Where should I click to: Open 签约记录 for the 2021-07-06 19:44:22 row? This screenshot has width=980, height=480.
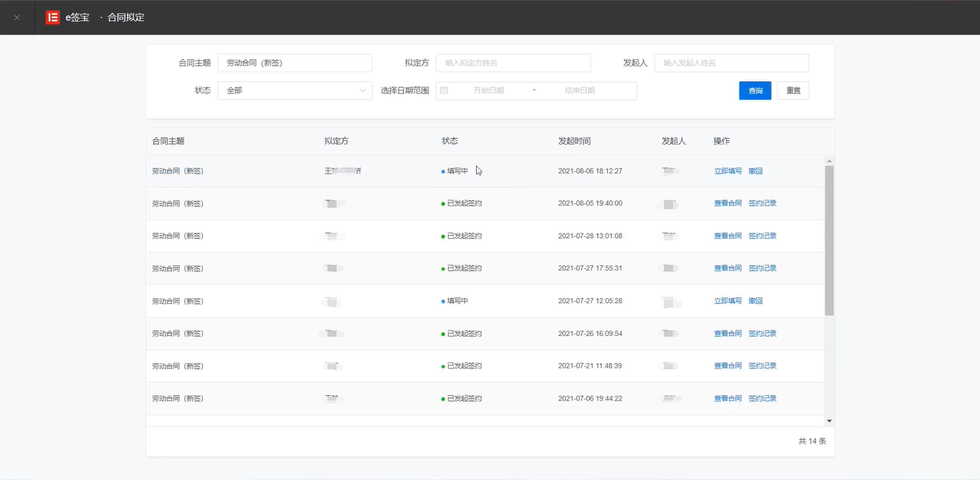(x=762, y=399)
